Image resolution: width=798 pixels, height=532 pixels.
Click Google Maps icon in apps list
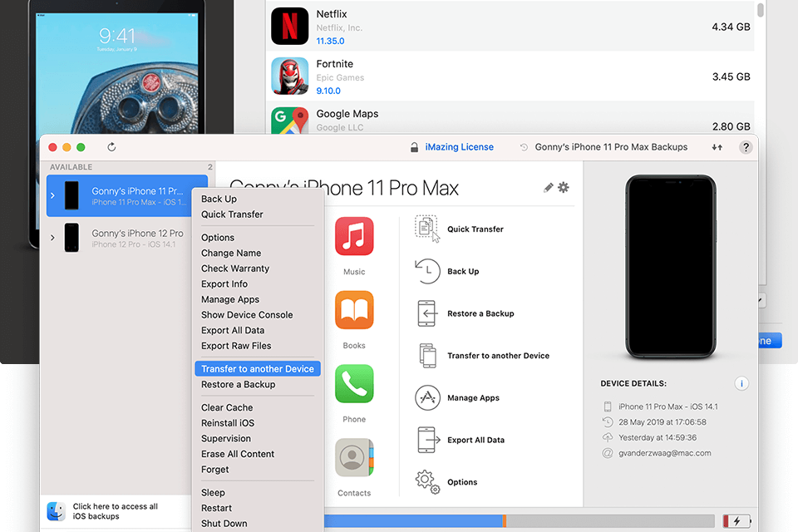click(x=289, y=121)
